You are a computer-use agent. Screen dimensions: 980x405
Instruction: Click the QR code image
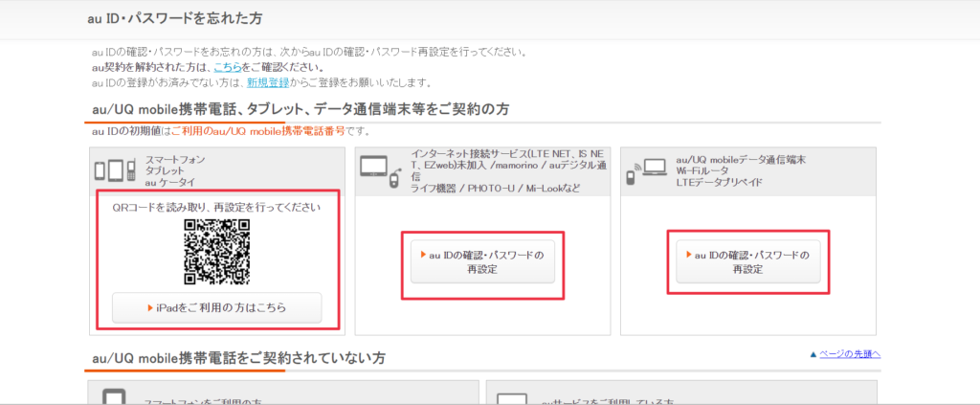pos(216,252)
